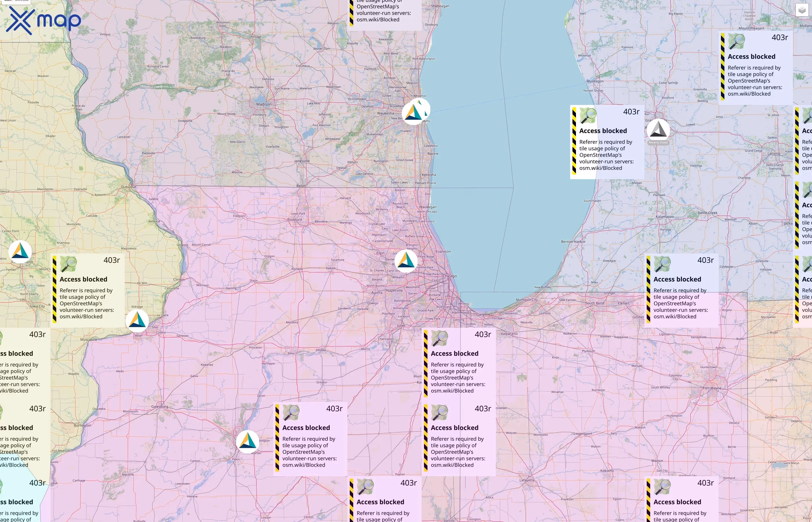Click the Naperville city label

(394, 291)
